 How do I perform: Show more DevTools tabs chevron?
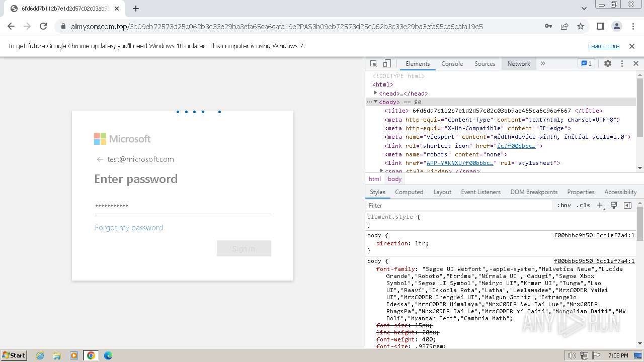coord(543,63)
